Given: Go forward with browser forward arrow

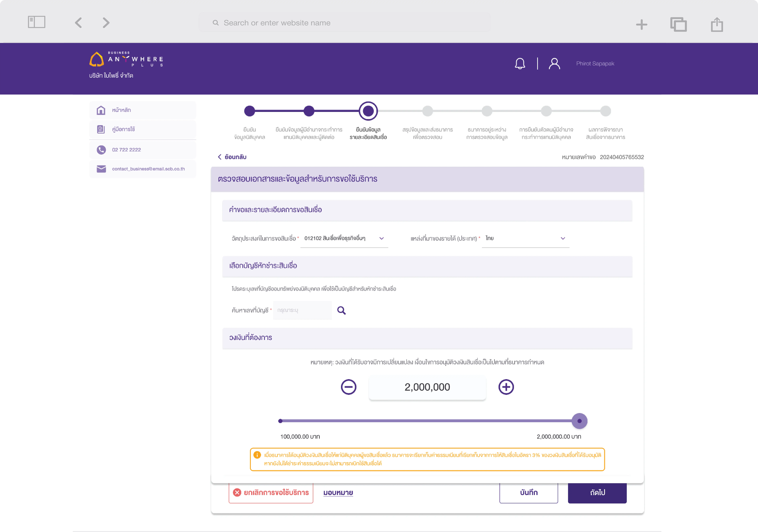Looking at the screenshot, I should point(106,23).
